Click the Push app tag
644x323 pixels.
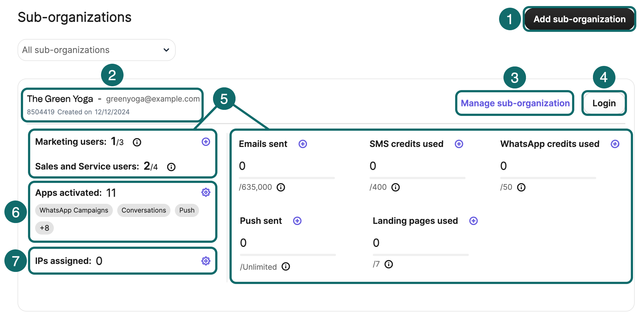(187, 210)
